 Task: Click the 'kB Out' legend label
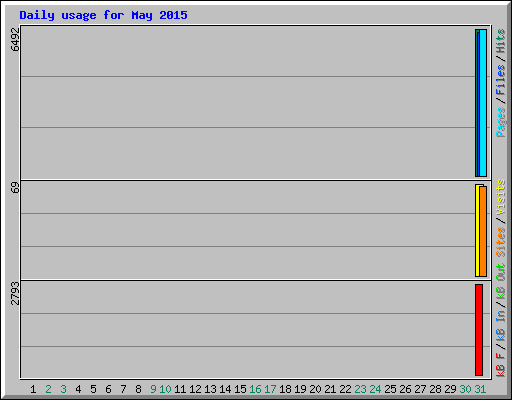point(501,282)
